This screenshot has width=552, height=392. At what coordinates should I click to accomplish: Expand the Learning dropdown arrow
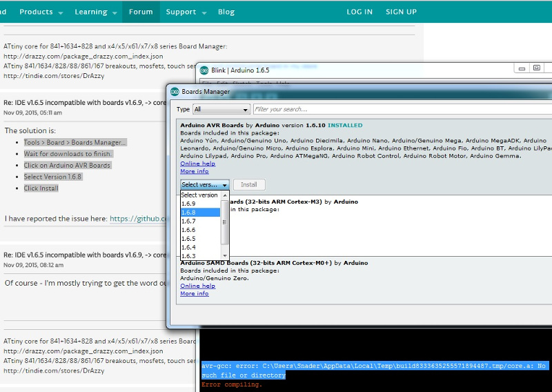[115, 13]
